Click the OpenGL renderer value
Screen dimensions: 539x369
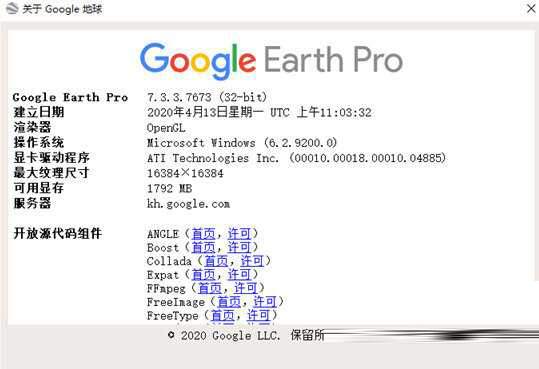click(x=166, y=128)
